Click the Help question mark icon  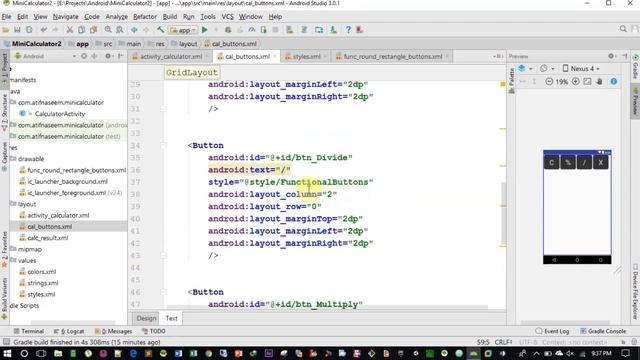pos(348,30)
